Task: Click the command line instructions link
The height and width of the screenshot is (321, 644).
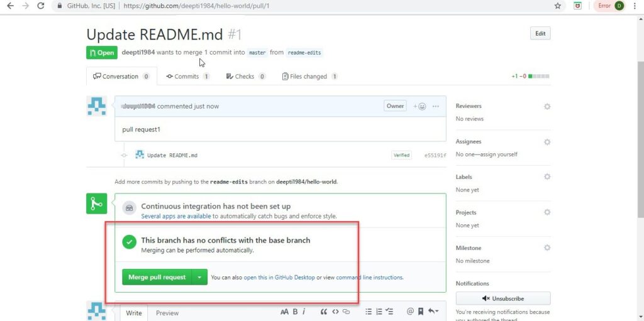Action: (370, 278)
